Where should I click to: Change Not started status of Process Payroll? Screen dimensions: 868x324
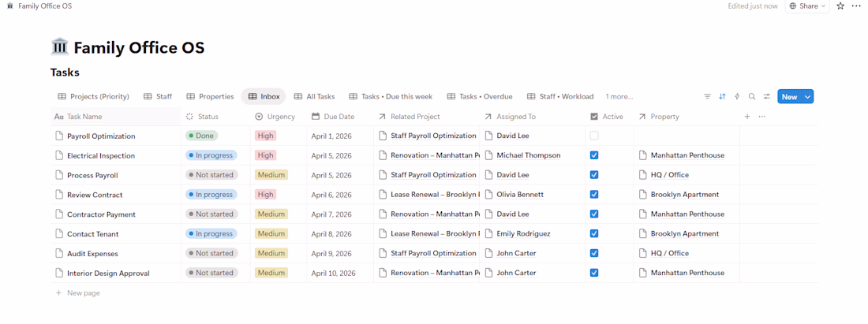tap(211, 175)
